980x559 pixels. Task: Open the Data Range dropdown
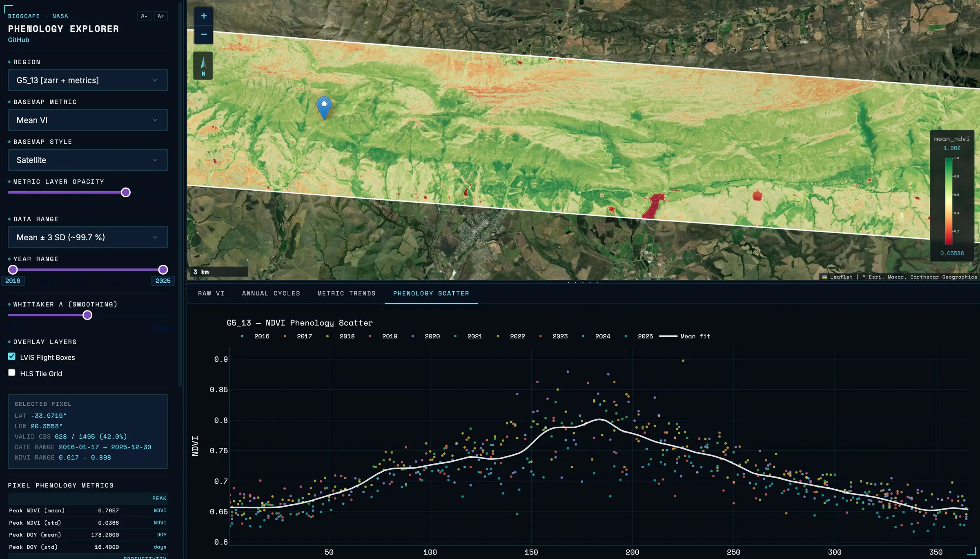coord(88,237)
